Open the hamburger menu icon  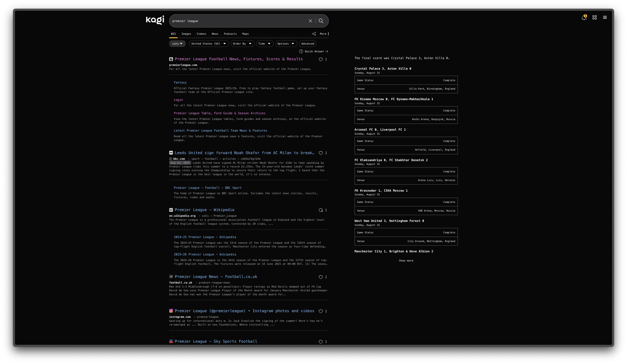(605, 18)
